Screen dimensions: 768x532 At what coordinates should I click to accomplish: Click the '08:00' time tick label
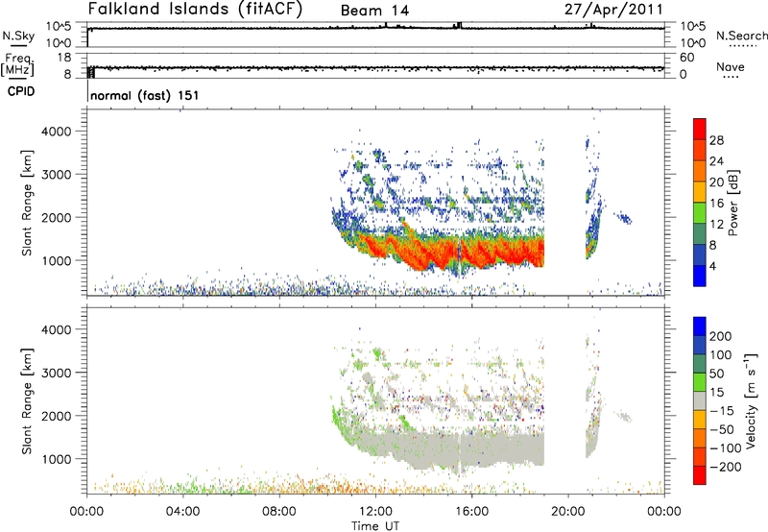279,512
